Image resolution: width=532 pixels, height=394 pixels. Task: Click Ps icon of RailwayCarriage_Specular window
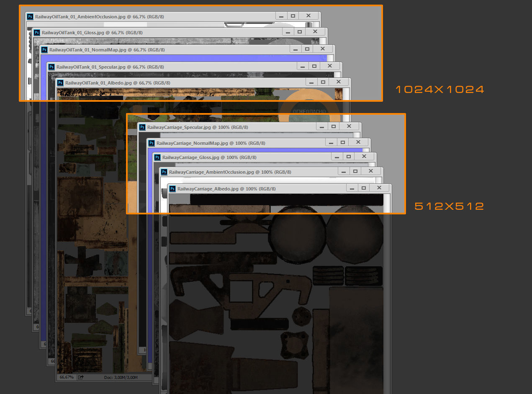(142, 127)
